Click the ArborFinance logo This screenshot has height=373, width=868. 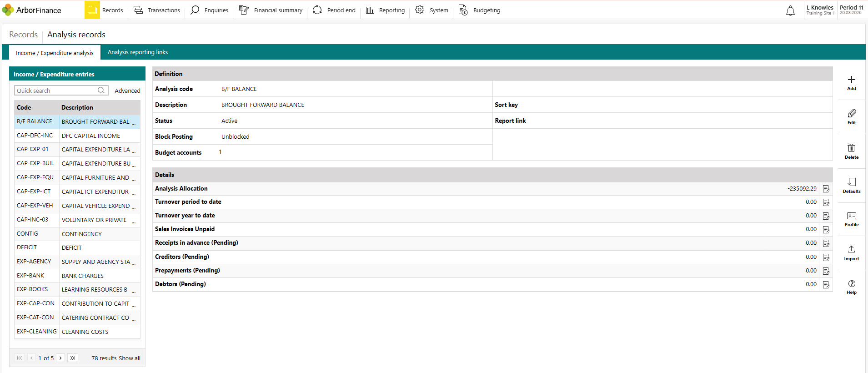click(31, 10)
